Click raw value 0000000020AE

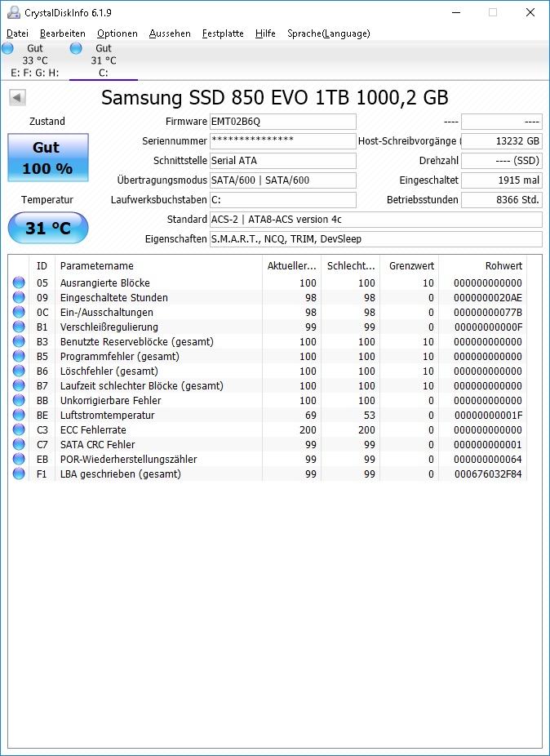point(488,297)
